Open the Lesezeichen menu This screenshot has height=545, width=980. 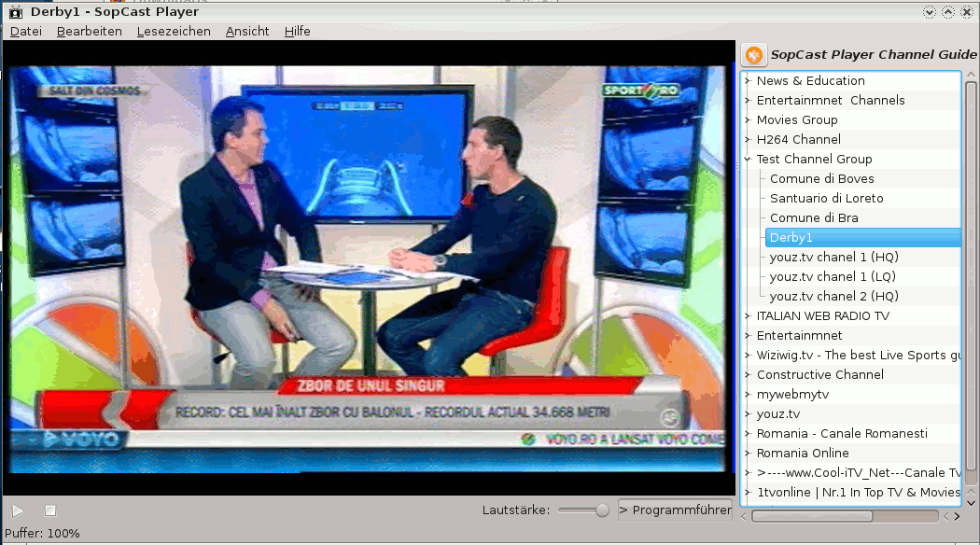174,31
